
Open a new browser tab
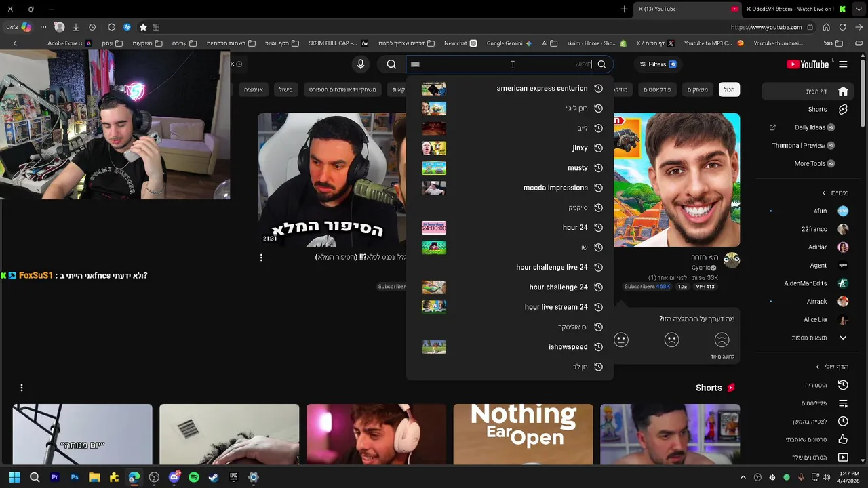[624, 9]
